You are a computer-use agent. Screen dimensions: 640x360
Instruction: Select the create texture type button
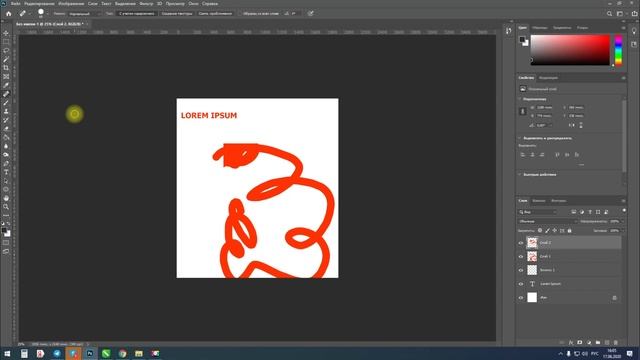click(x=177, y=13)
